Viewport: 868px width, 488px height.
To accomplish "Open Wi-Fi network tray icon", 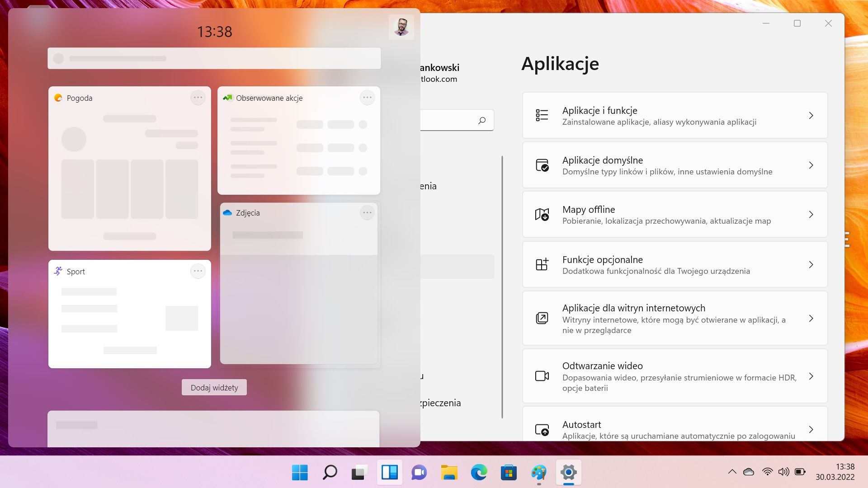I will point(767,472).
